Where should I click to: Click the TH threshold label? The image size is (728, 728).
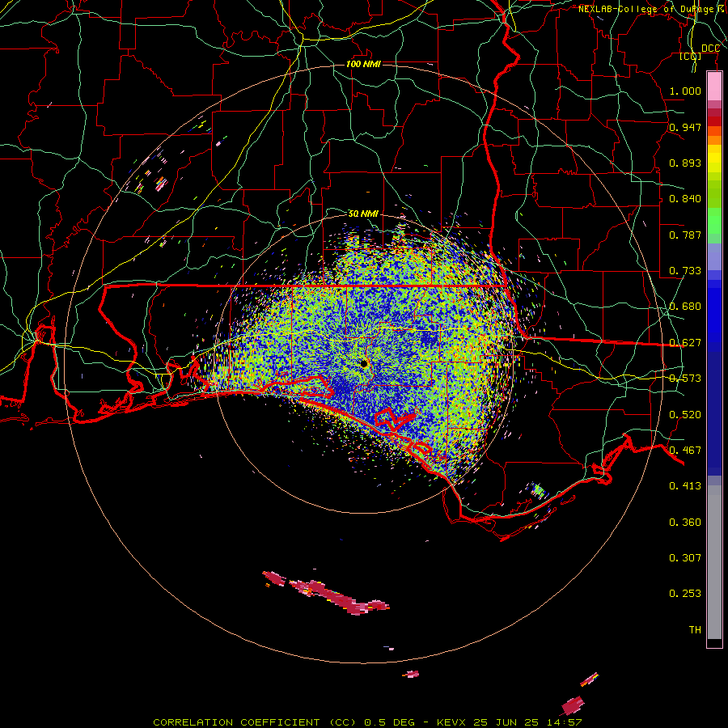(x=695, y=630)
